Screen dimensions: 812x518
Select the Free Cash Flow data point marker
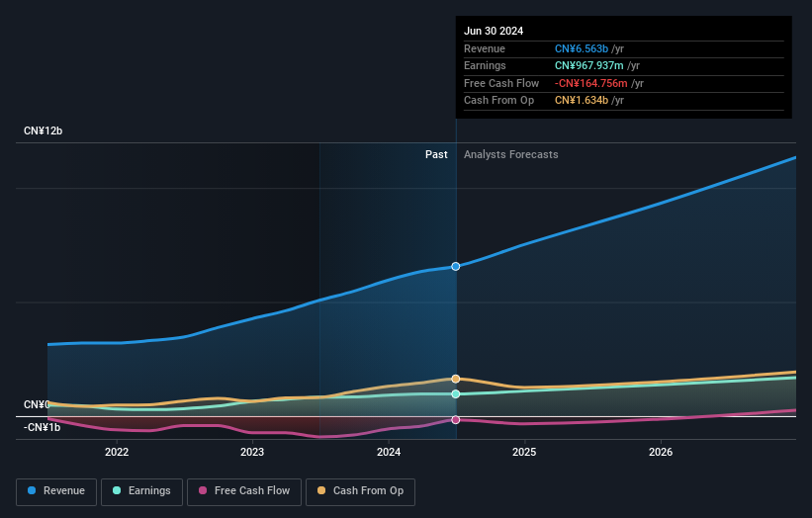(x=456, y=420)
